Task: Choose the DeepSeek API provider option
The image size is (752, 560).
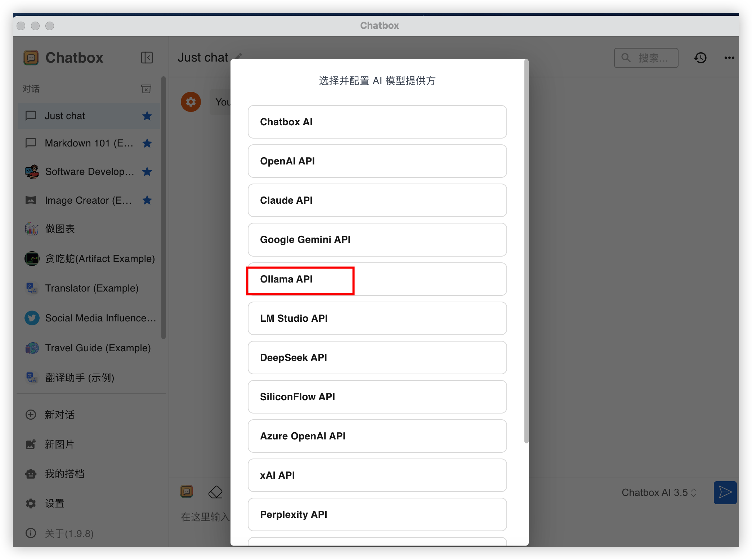Action: [x=377, y=358]
